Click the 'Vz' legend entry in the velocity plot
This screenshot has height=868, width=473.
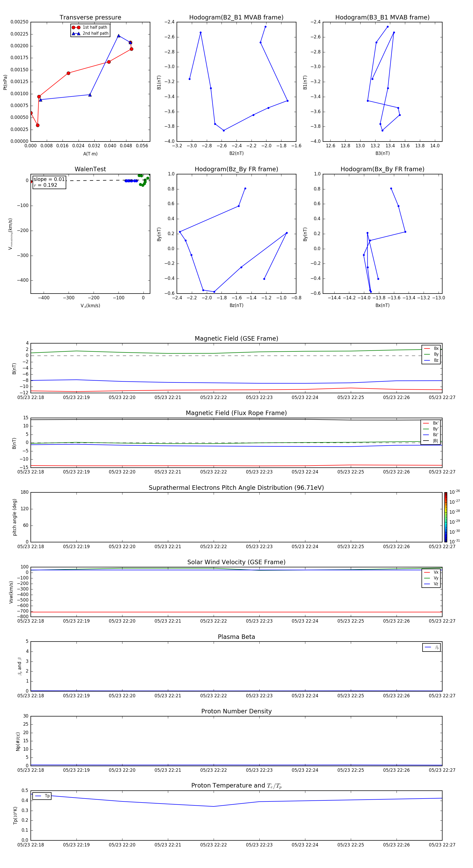click(431, 584)
